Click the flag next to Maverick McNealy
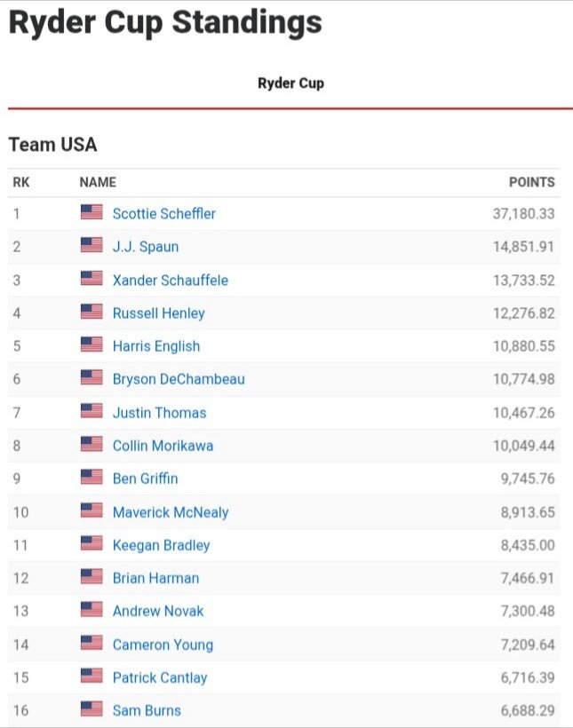This screenshot has width=573, height=728. (92, 510)
